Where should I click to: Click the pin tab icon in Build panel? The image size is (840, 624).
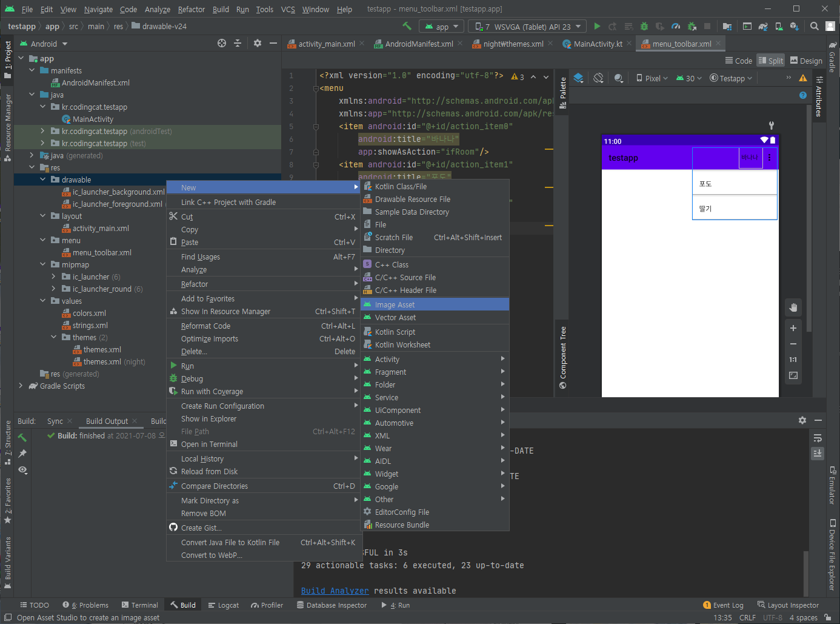(x=22, y=454)
